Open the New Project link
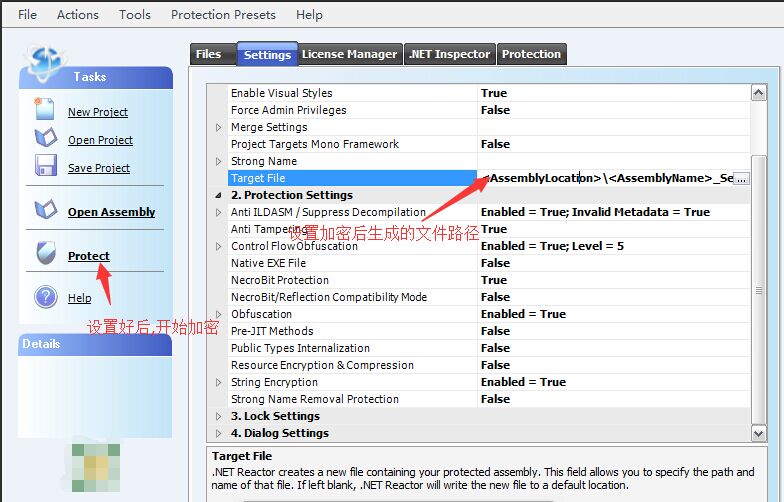This screenshot has height=502, width=784. click(x=98, y=112)
